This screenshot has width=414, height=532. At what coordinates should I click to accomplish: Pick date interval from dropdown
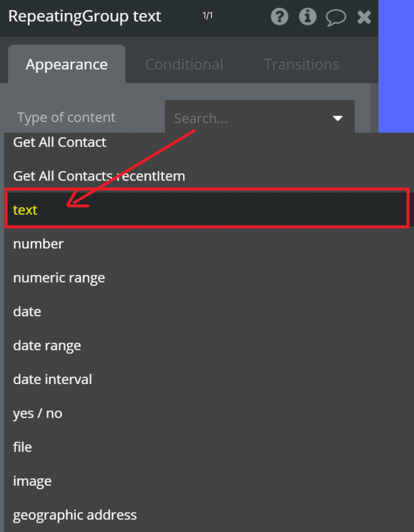click(53, 379)
